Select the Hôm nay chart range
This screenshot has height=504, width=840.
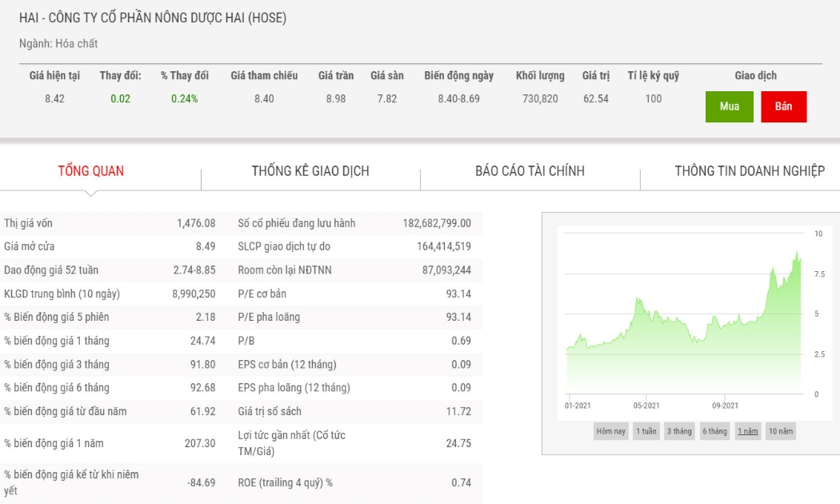click(610, 431)
